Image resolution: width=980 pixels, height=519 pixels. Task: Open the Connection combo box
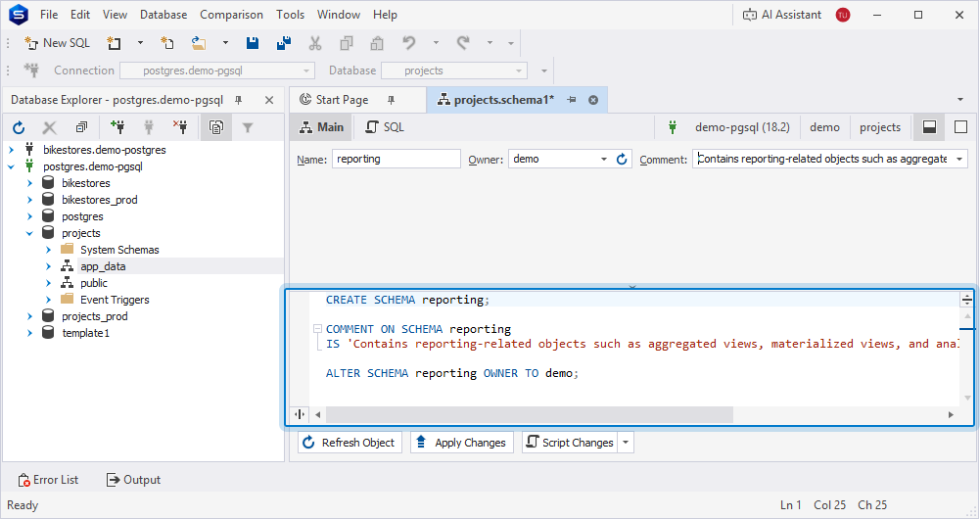click(x=217, y=71)
